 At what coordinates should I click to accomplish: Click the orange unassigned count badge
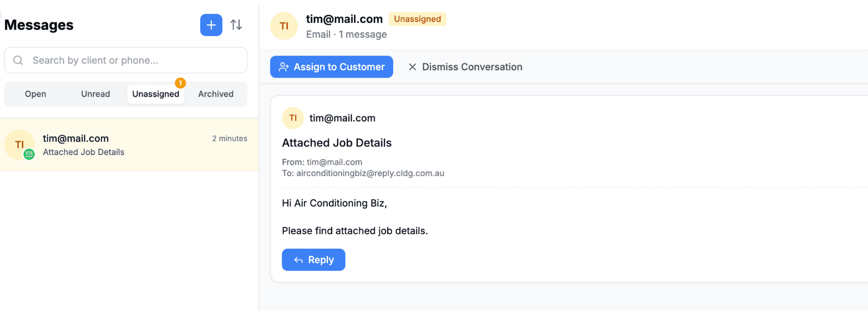tap(180, 83)
